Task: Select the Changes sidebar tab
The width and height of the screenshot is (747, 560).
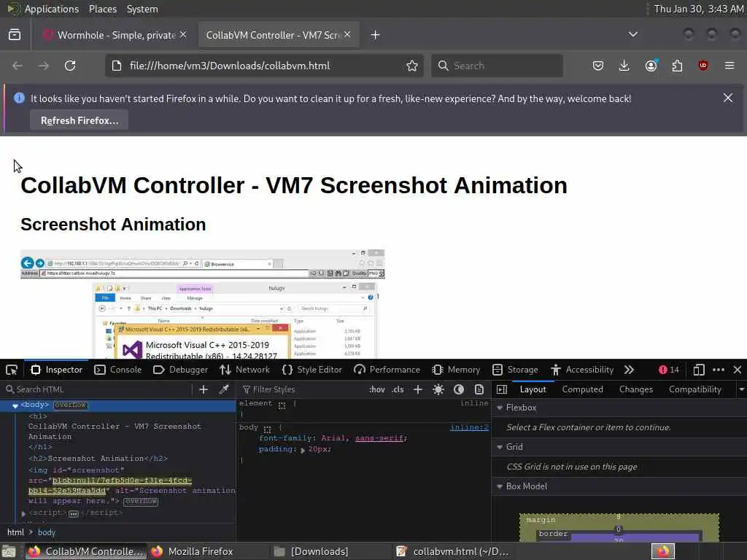Action: click(636, 389)
